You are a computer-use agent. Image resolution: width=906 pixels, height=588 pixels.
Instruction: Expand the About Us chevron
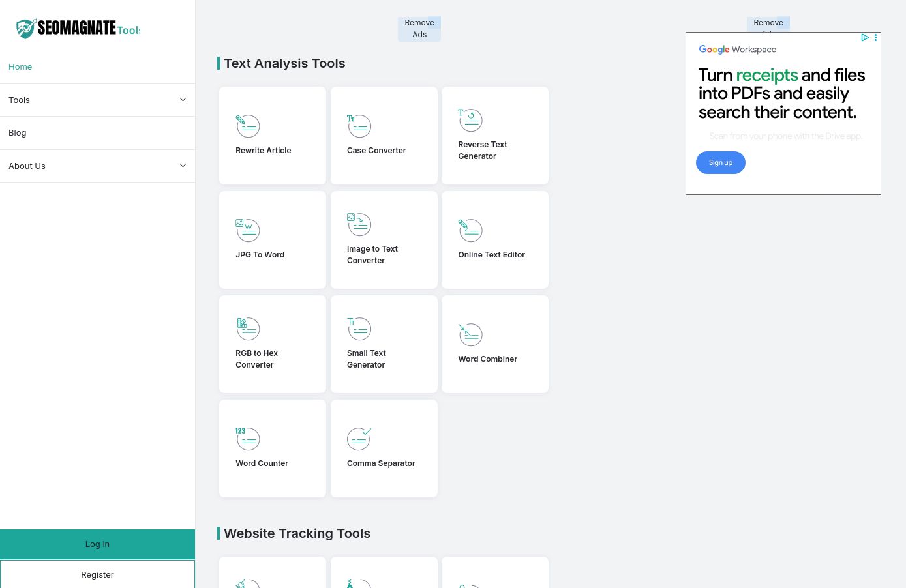click(183, 166)
